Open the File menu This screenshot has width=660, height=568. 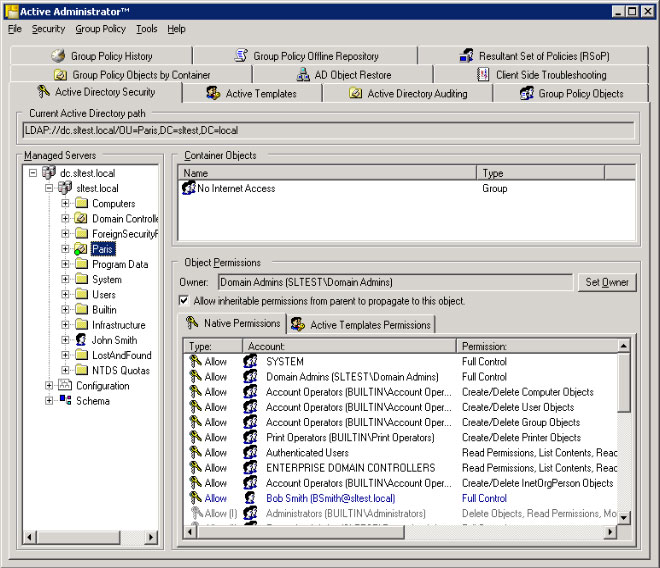(15, 29)
